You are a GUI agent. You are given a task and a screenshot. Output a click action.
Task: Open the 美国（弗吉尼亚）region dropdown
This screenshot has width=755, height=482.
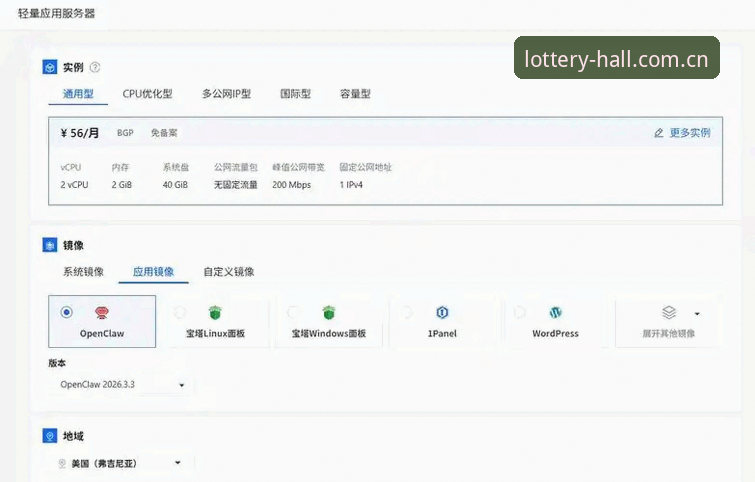point(123,463)
